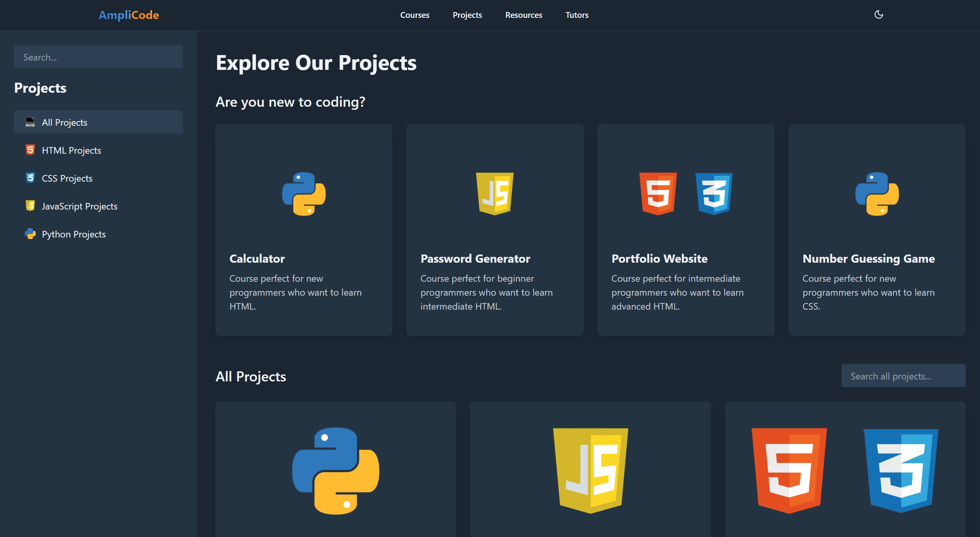Go to the Projects nav link
The height and width of the screenshot is (537, 980).
pos(467,15)
